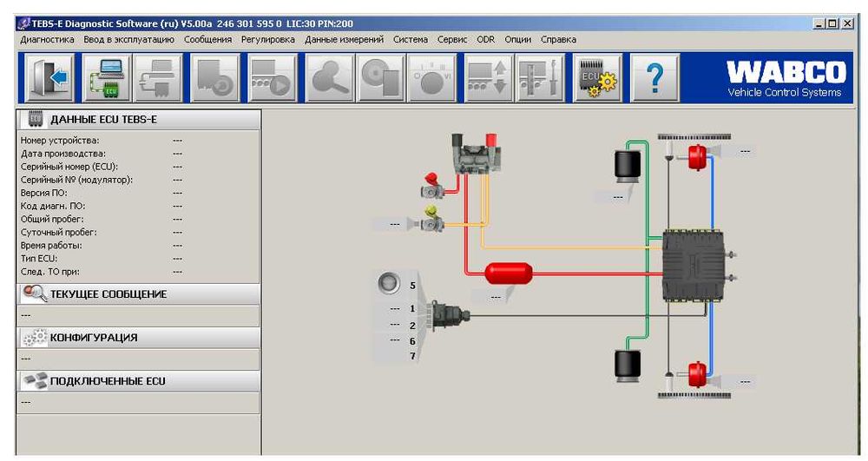868x461 pixels.
Task: Click the ТЕКУЩЕЕ СООБЩЕНИЕ panel header
Action: 138,293
